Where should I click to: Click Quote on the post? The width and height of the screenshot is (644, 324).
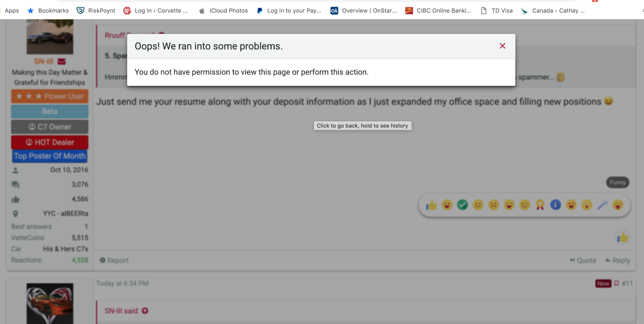coord(583,260)
